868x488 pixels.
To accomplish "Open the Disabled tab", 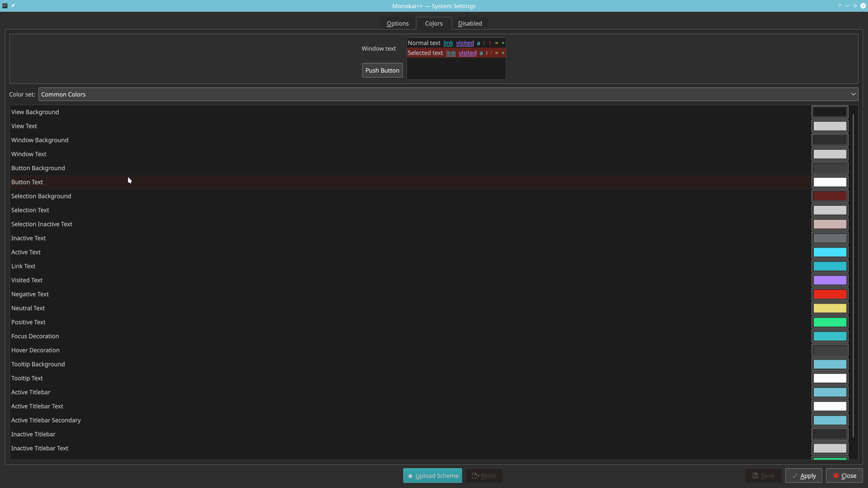I will coord(470,23).
